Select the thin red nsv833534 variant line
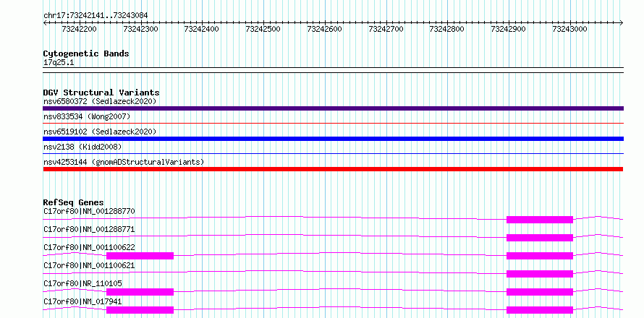 tap(333, 123)
